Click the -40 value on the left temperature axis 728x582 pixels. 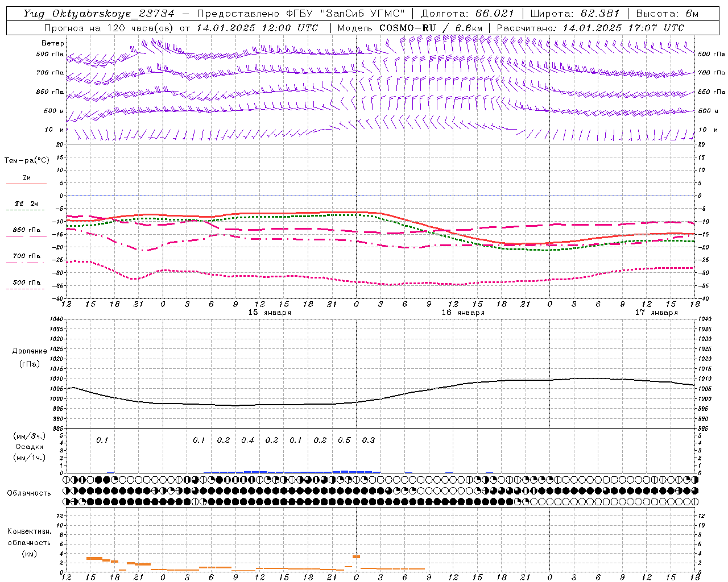pyautogui.click(x=58, y=298)
